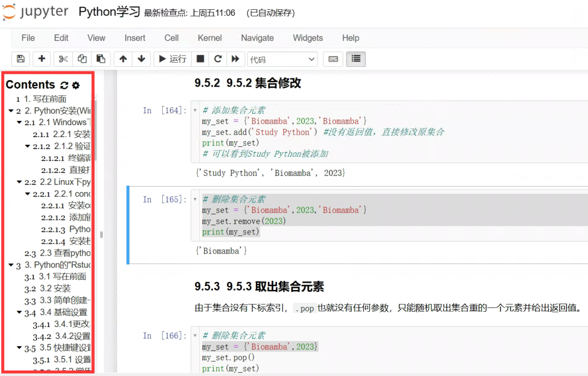The width and height of the screenshot is (588, 376).
Task: Copy the selected cell
Action: point(82,59)
